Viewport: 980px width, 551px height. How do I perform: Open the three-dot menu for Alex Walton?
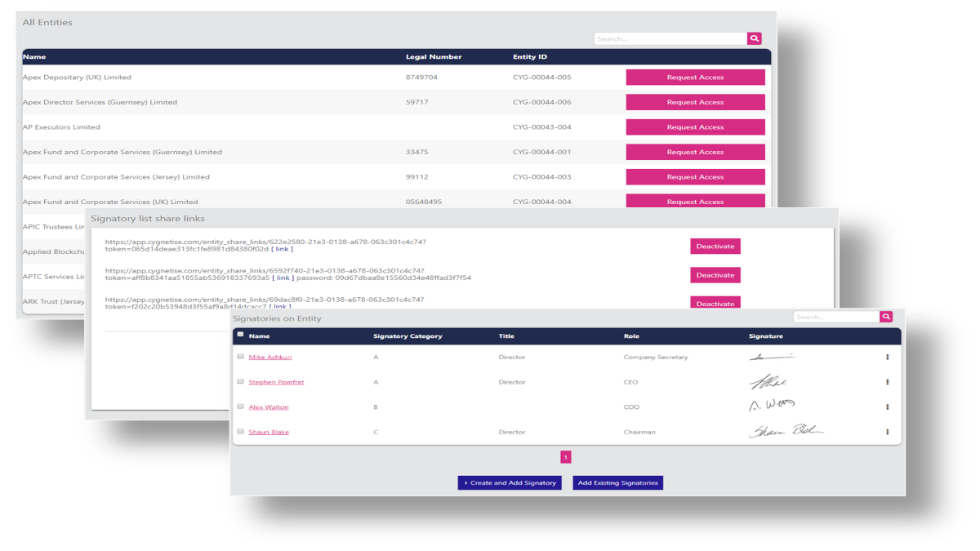(x=887, y=407)
